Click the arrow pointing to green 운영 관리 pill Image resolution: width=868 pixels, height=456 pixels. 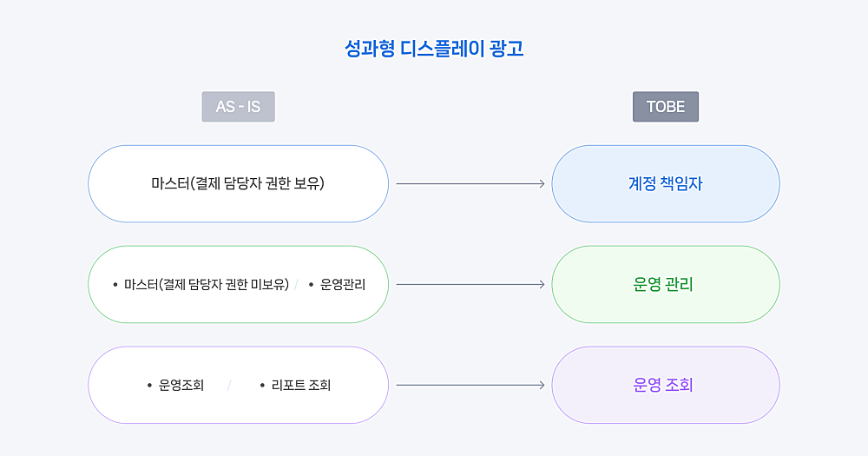point(470,284)
